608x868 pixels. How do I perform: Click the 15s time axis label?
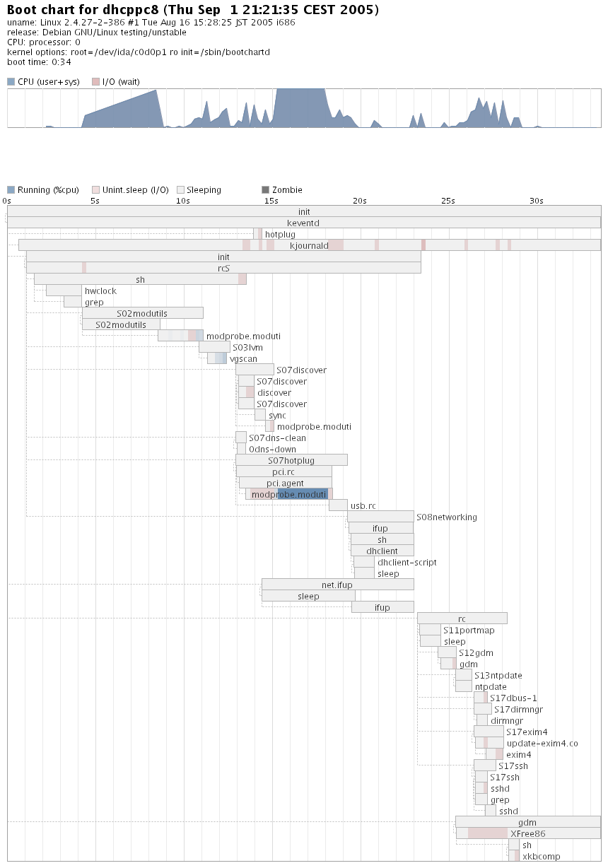click(271, 201)
